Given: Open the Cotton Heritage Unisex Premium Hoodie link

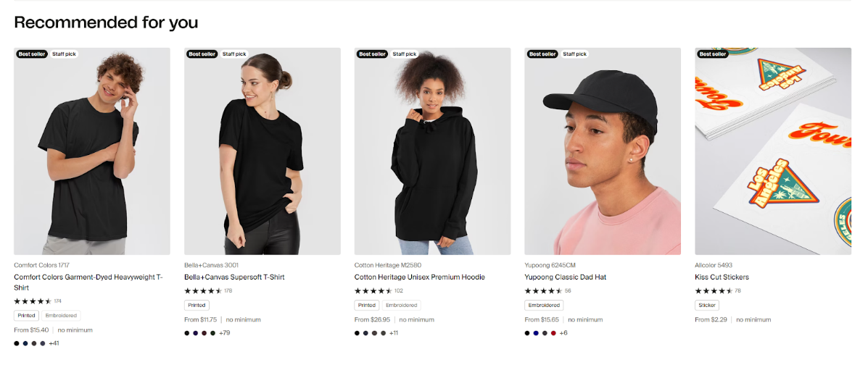Looking at the screenshot, I should coord(420,277).
